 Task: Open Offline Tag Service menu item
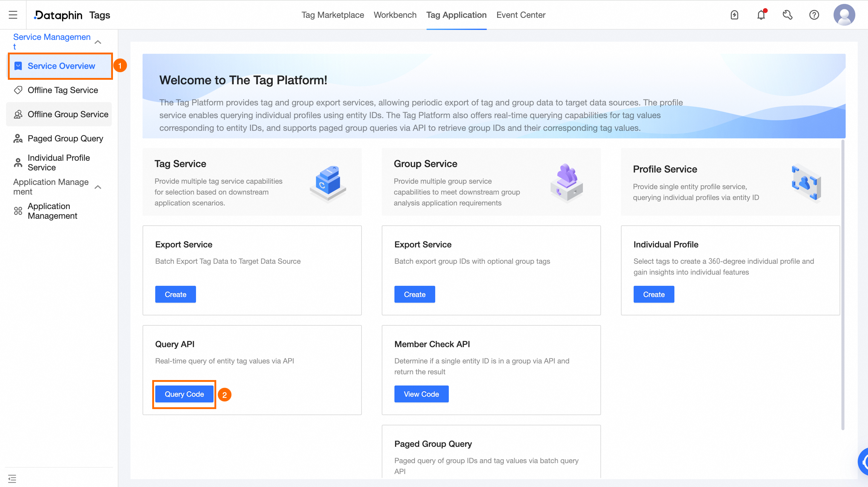(59, 90)
